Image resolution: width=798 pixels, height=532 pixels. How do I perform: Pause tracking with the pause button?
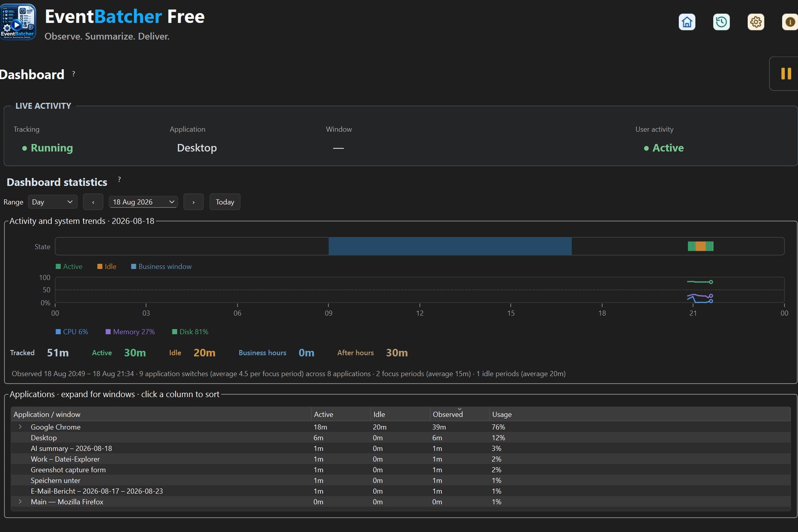pos(786,74)
